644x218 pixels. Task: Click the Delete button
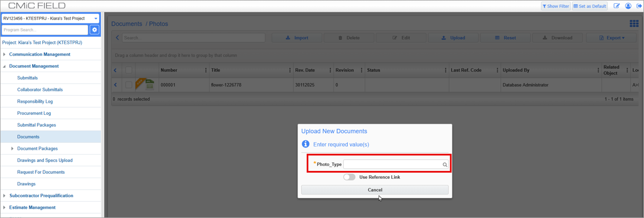[x=349, y=38]
